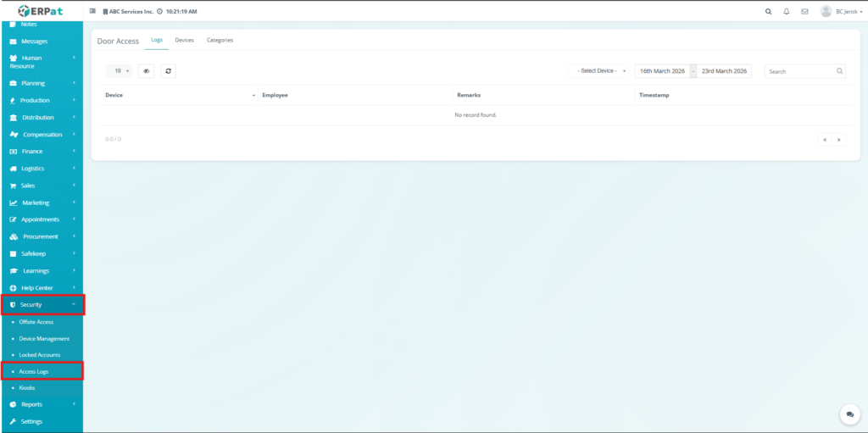The width and height of the screenshot is (868, 433).
Task: Open Device Management in sidebar
Action: coord(44,338)
